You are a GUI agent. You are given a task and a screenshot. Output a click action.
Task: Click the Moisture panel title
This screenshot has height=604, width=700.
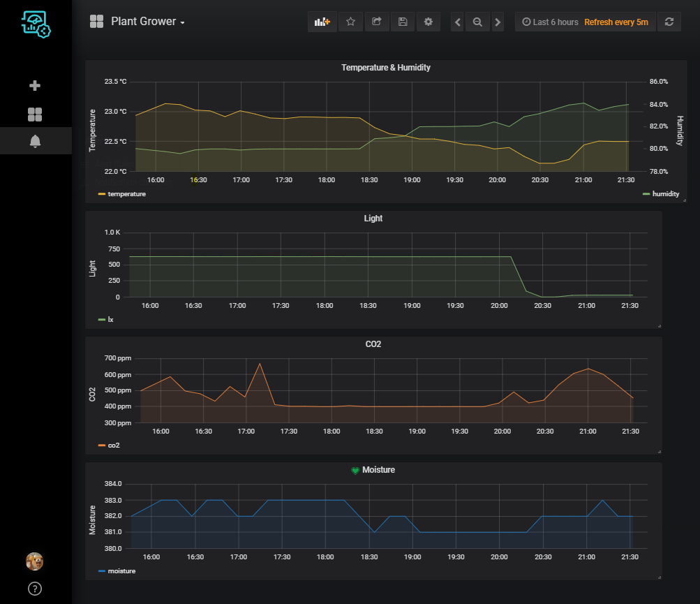click(378, 470)
